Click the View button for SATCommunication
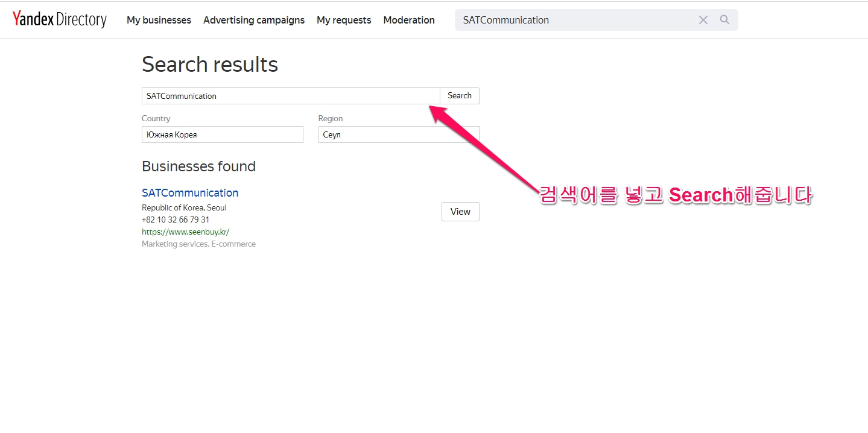Viewport: 868px width, 433px height. pos(460,212)
